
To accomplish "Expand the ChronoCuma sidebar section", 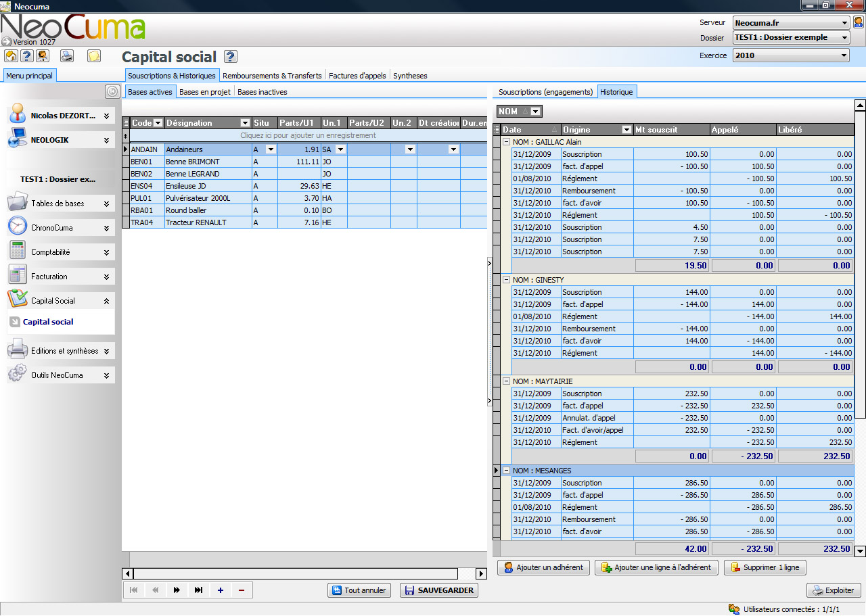I will [106, 228].
